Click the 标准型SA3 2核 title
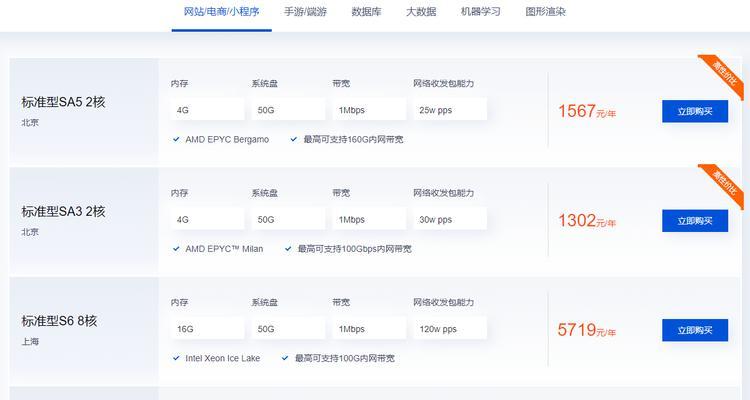 pyautogui.click(x=63, y=211)
